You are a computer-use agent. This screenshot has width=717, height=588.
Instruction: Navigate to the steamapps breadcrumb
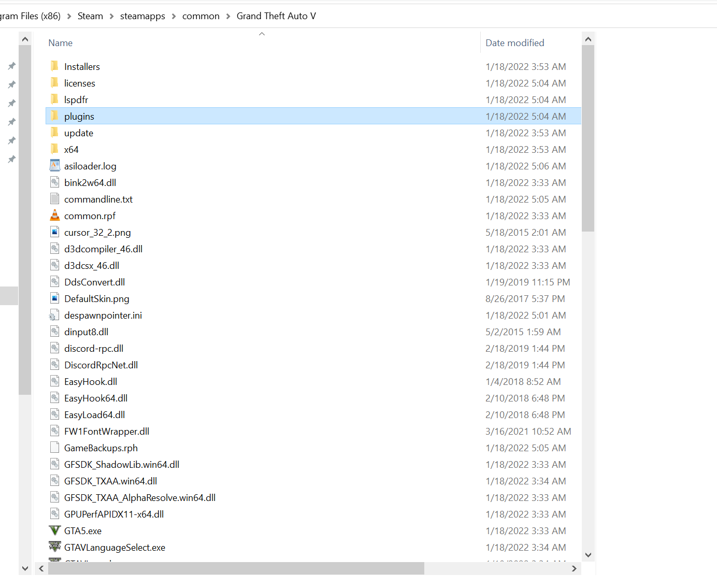point(142,16)
